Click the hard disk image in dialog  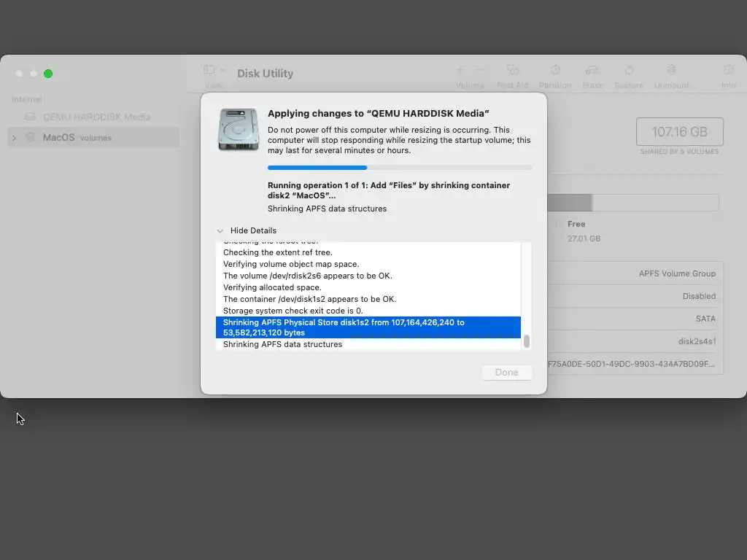point(239,130)
